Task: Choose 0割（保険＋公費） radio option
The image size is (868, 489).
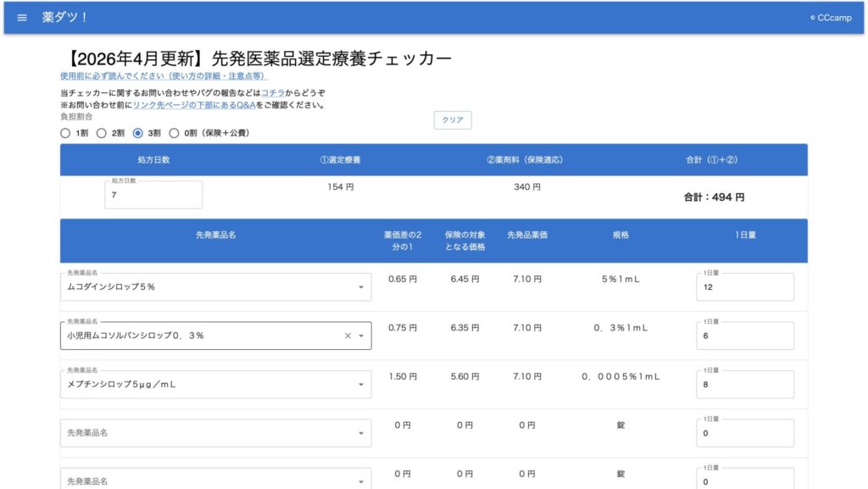Action: [175, 133]
